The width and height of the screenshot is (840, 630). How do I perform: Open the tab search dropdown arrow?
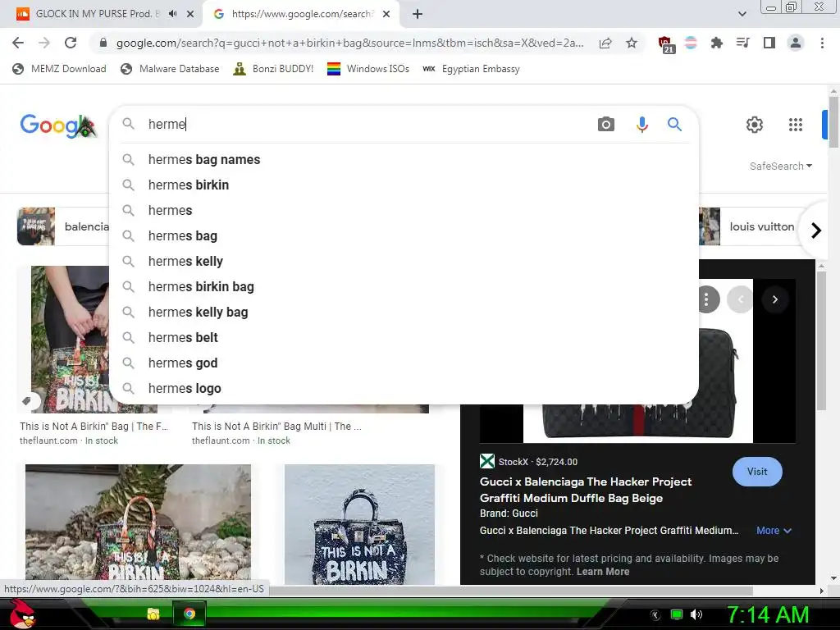point(742,14)
